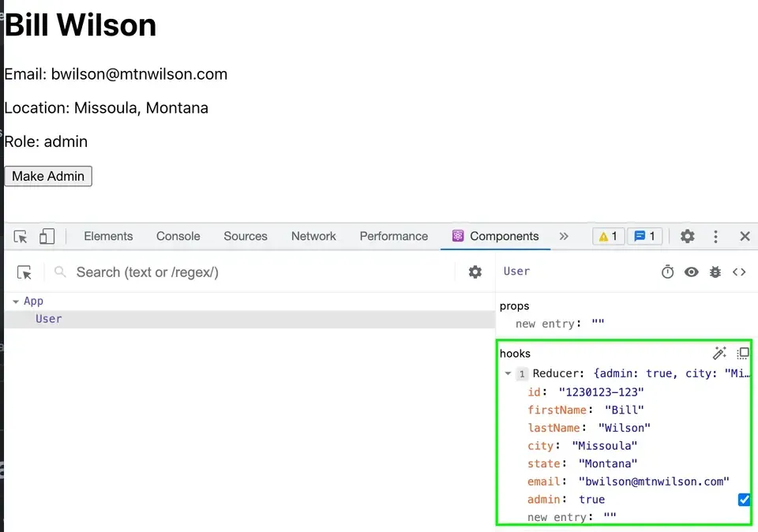Collapse the Reducer hook disclosure triangle
This screenshot has width=758, height=532.
coord(508,374)
